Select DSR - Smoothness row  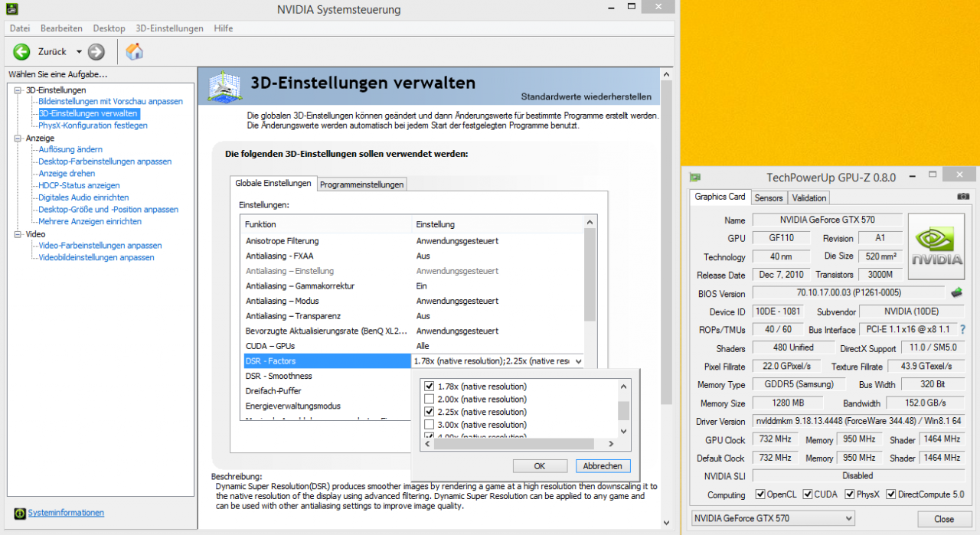pyautogui.click(x=326, y=376)
